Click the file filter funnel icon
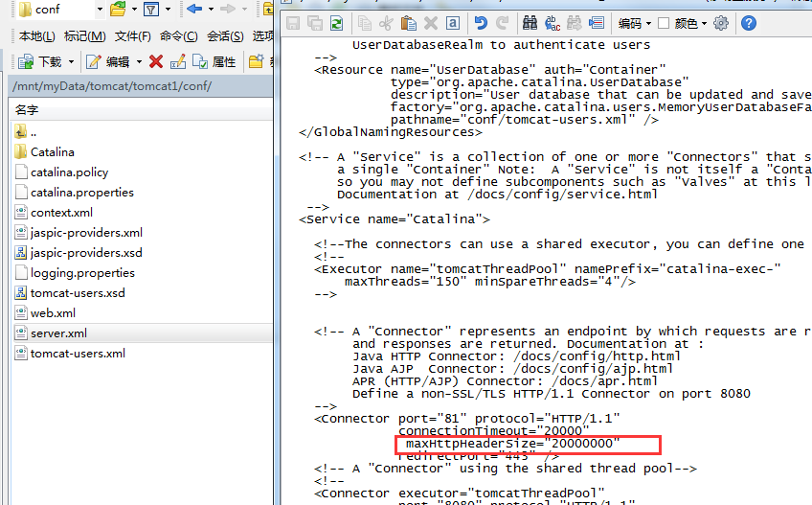 tap(151, 9)
